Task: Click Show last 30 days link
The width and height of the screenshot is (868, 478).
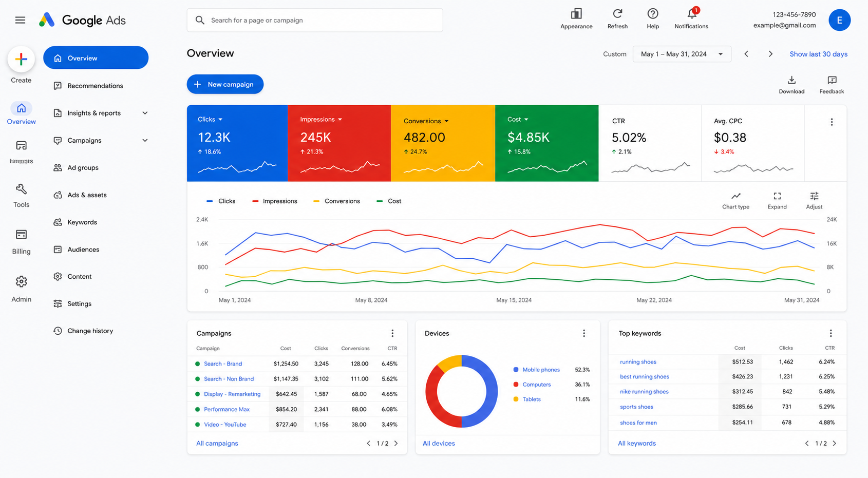Action: (818, 54)
